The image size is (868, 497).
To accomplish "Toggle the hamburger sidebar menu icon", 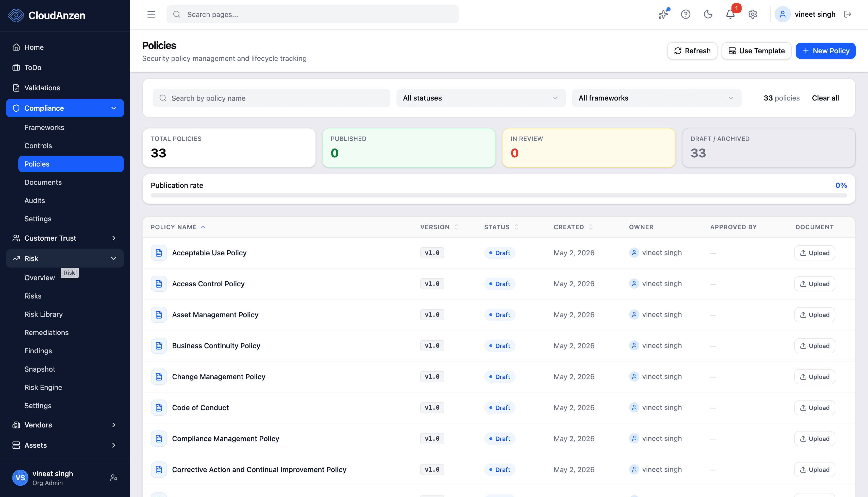I will (151, 14).
